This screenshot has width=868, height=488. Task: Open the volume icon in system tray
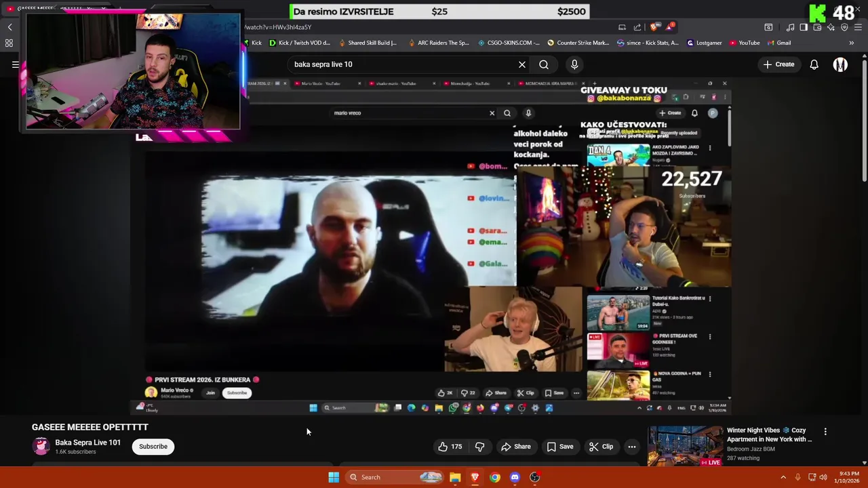pyautogui.click(x=823, y=477)
